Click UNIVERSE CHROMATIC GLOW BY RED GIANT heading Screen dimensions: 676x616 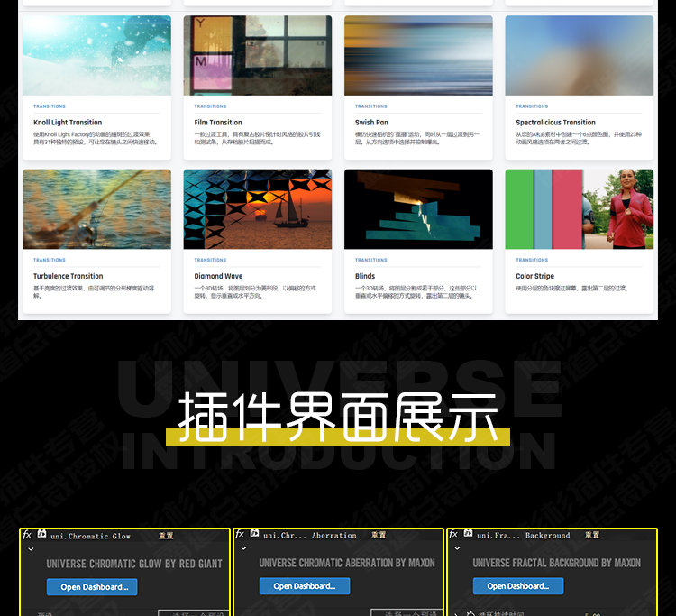tap(134, 564)
